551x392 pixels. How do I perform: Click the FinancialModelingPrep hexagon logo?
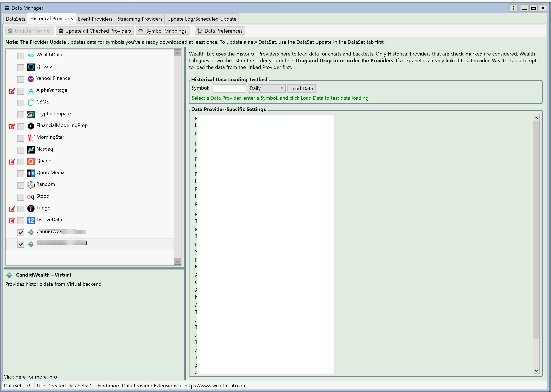pyautogui.click(x=31, y=126)
